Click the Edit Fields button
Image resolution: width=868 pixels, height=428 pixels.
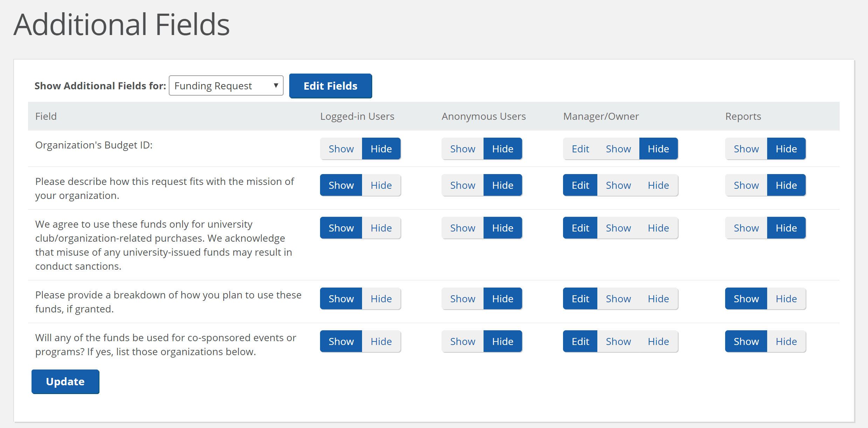(330, 86)
